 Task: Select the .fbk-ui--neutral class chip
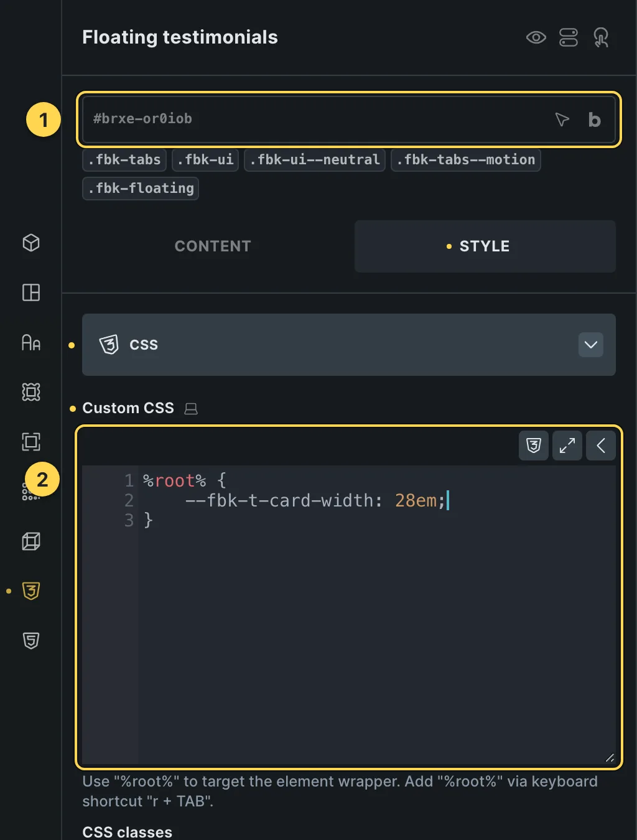[x=315, y=160]
